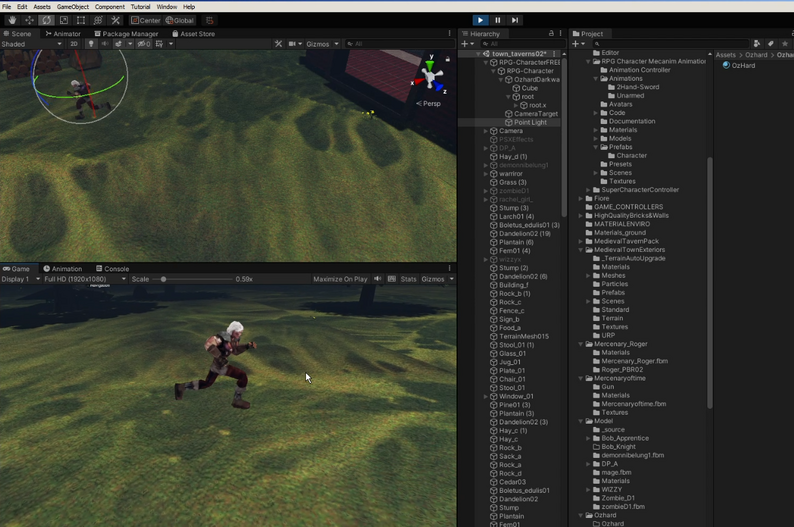Toggle the Game view keyboard shortcuts icon
The width and height of the screenshot is (794, 527).
[x=391, y=279]
